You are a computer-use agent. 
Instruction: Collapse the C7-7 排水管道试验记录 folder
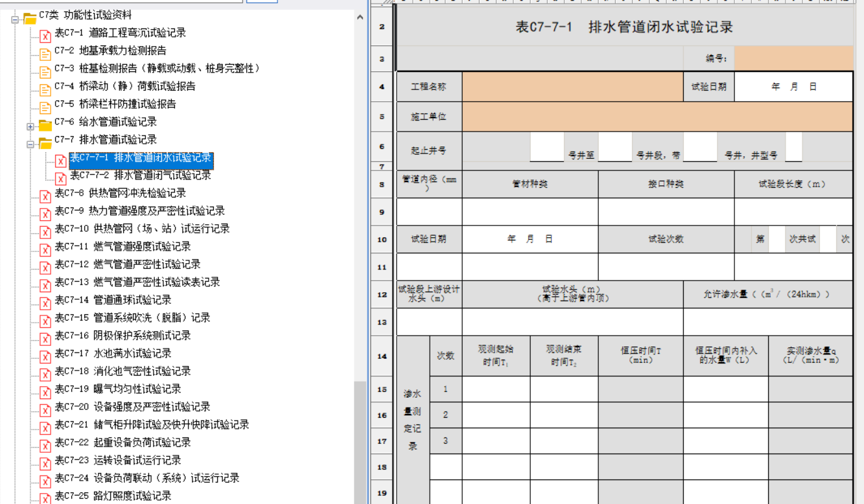[30, 144]
